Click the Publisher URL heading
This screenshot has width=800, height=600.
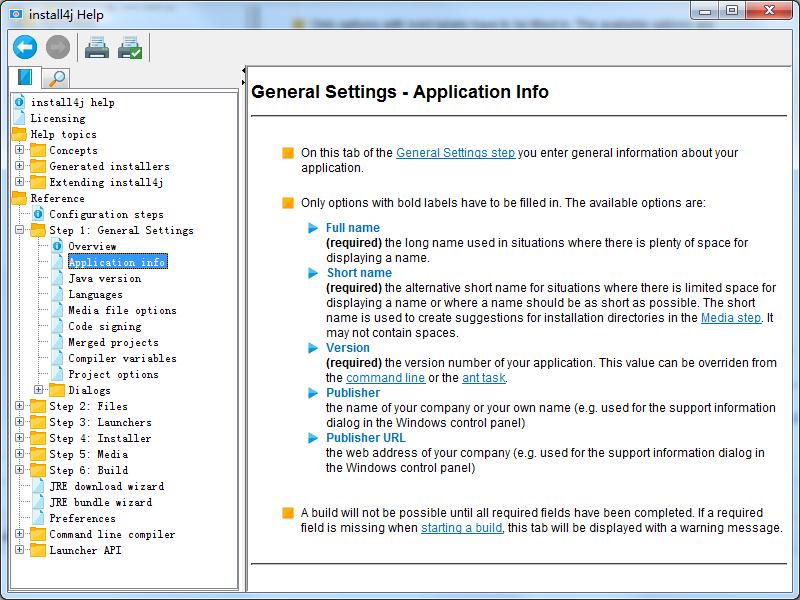(x=366, y=438)
